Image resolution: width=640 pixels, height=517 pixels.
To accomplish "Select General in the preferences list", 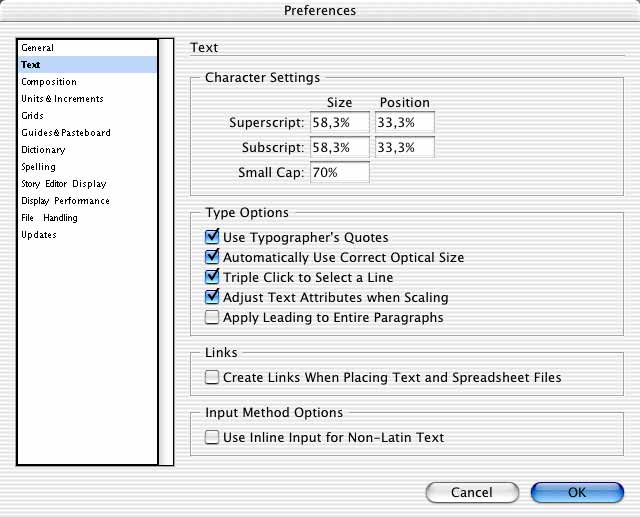I will (38, 48).
